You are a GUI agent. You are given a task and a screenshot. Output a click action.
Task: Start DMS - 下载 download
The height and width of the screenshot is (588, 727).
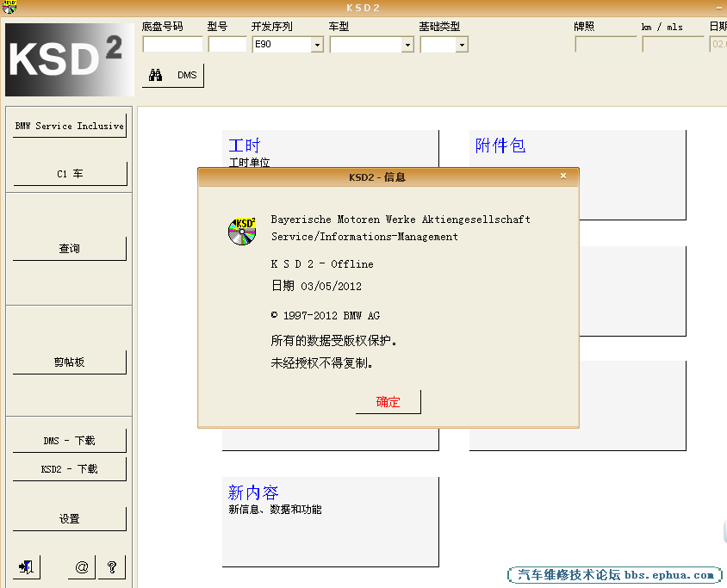70,440
